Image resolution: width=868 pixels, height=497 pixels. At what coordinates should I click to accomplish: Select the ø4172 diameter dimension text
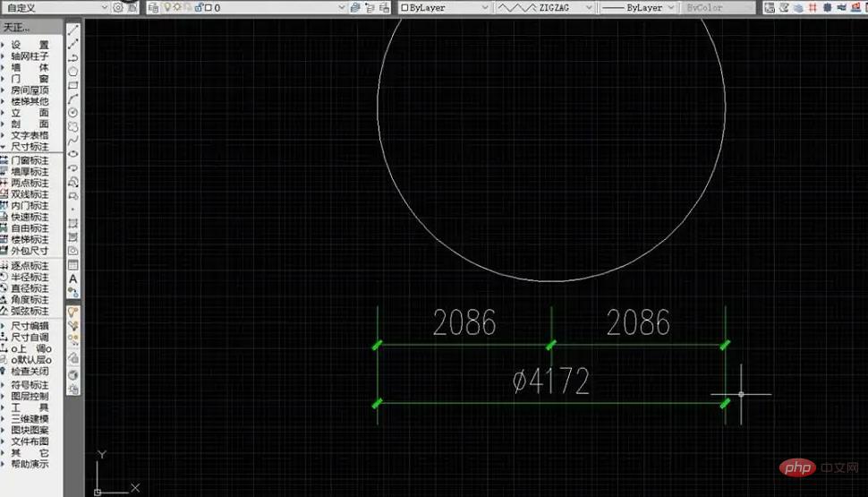551,381
